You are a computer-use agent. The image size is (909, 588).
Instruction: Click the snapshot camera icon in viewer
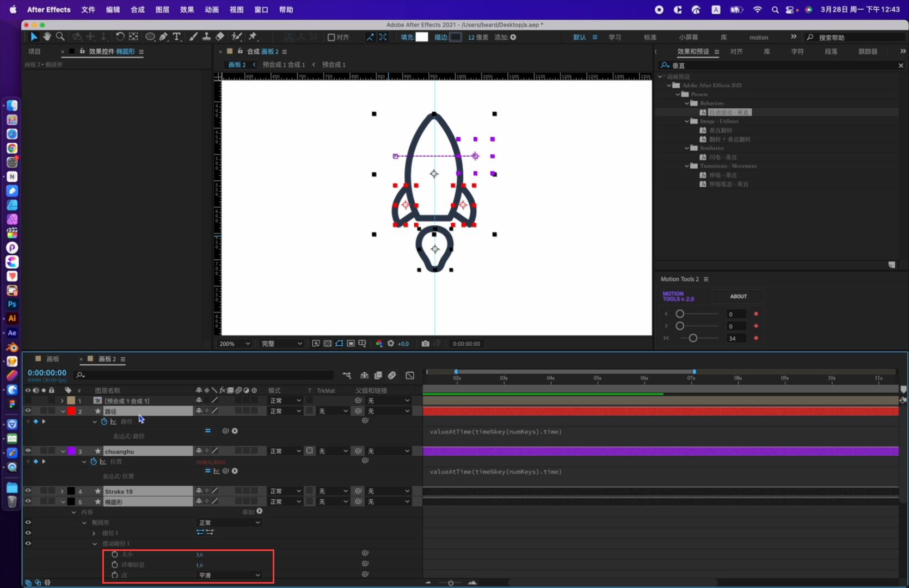point(425,344)
